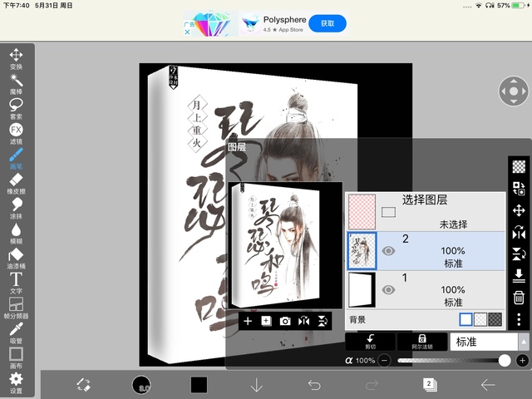Open the 标准 blend mode dropdown
This screenshot has width=532, height=399.
click(x=485, y=342)
